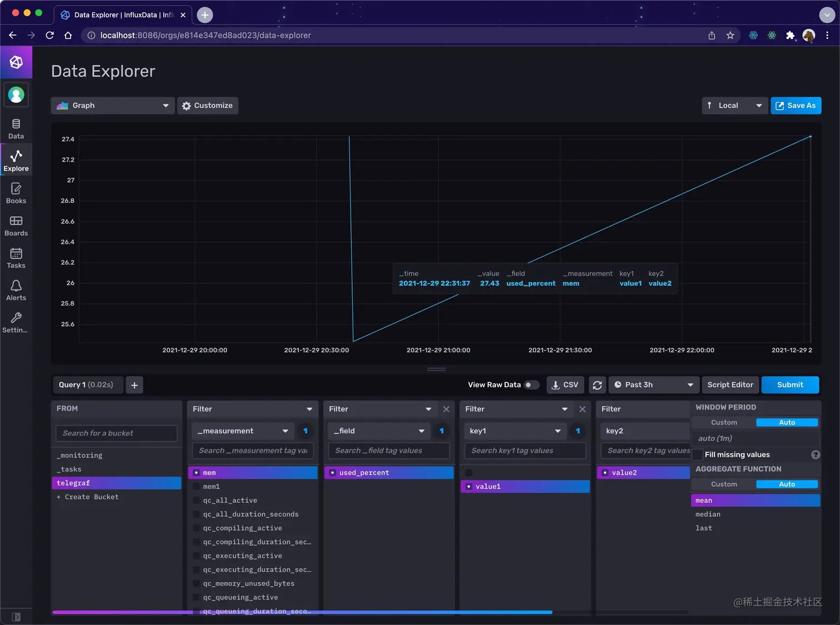This screenshot has width=840, height=625.
Task: Click the horizontal query builder scrollbar
Action: coord(303,612)
